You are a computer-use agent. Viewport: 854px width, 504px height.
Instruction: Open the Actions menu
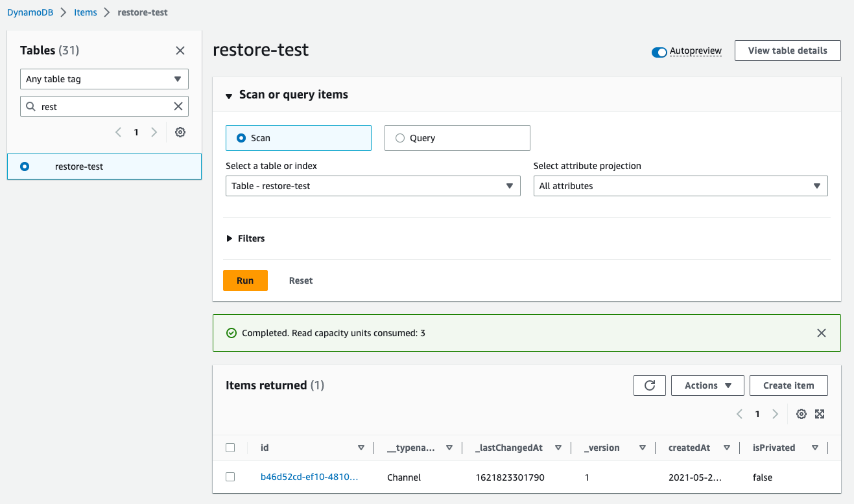pyautogui.click(x=707, y=385)
